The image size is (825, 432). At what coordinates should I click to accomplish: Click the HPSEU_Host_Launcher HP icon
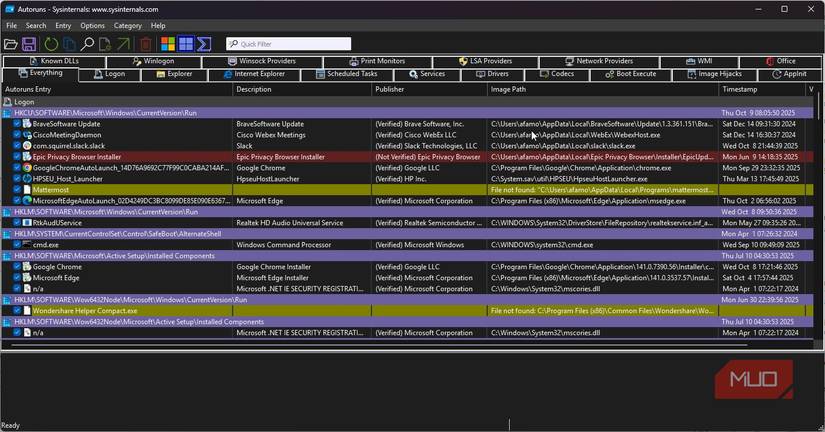[27, 179]
